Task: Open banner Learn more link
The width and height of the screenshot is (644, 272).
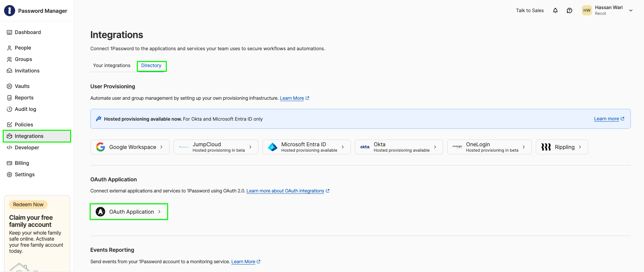Action: click(x=609, y=119)
